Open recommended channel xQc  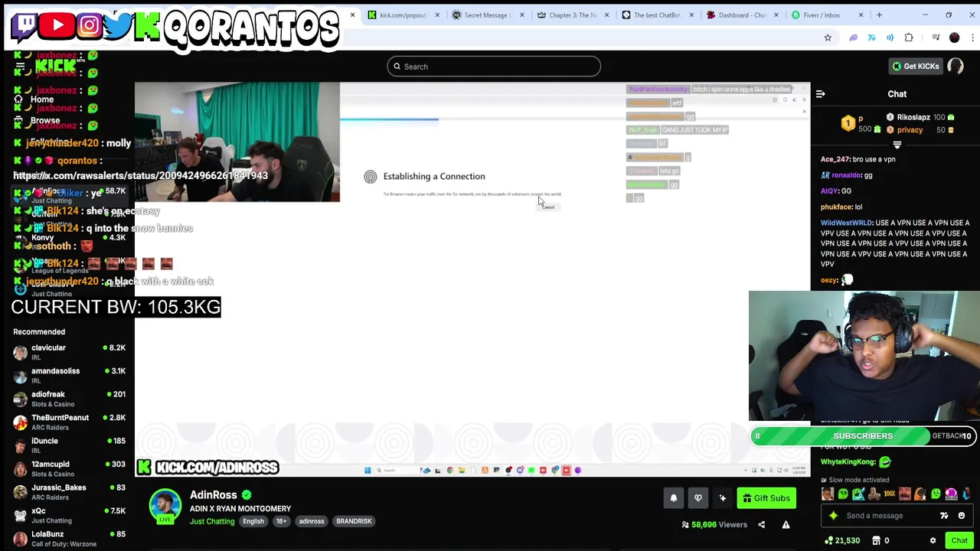coord(68,516)
